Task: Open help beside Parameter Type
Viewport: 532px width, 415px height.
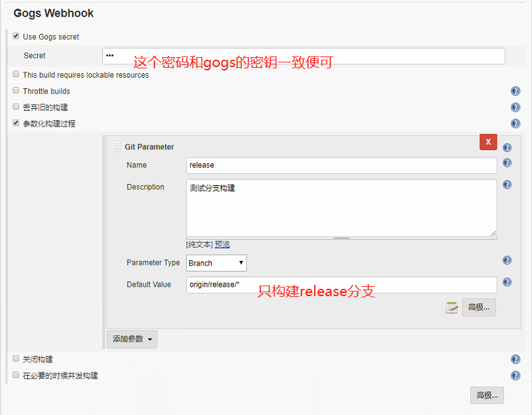Action: pos(507,260)
